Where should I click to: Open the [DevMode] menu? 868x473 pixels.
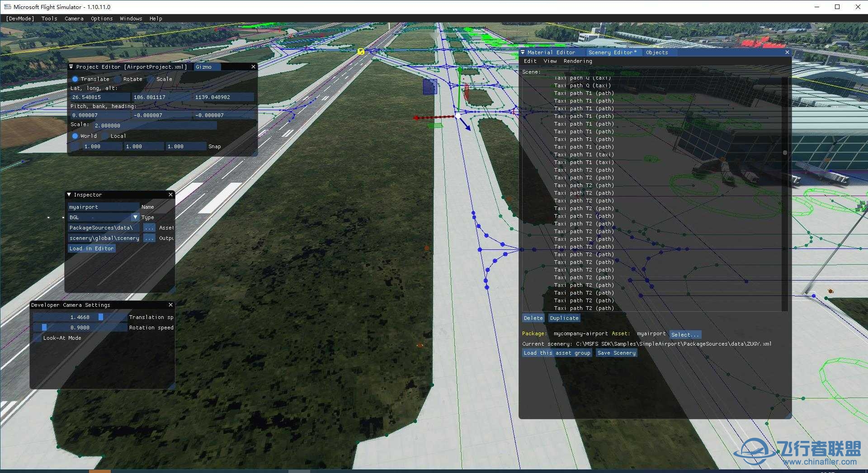pyautogui.click(x=20, y=19)
